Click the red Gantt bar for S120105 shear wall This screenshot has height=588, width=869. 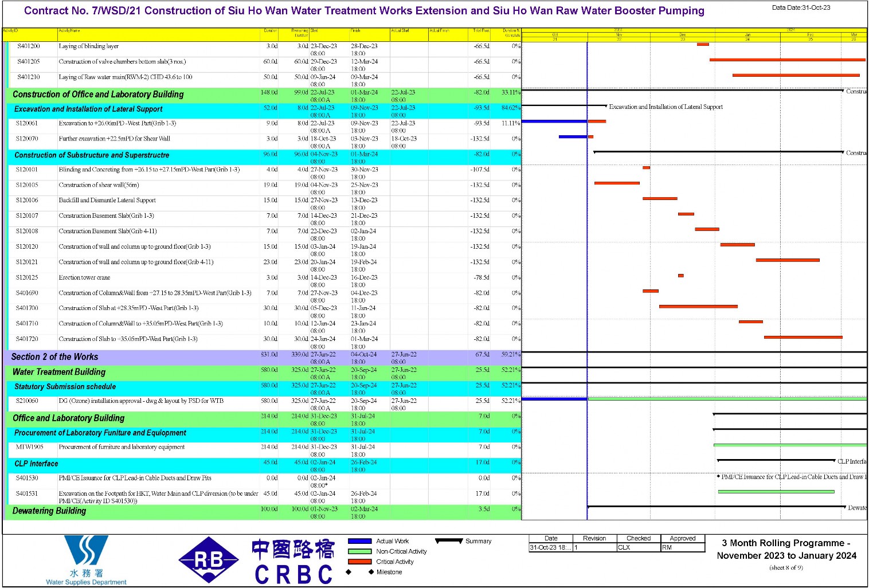[617, 183]
